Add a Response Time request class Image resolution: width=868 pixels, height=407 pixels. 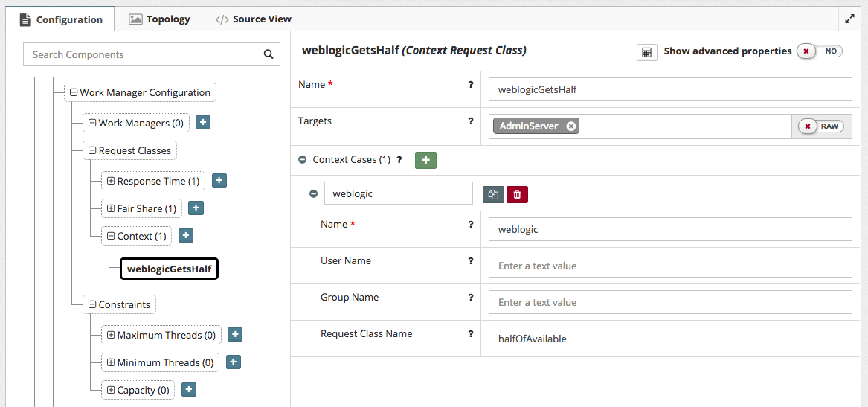pyautogui.click(x=219, y=181)
